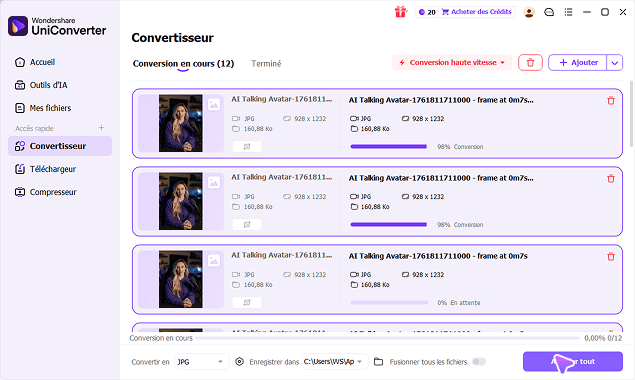Click the Wondershare UniConverter logo
Viewport: 635px width, 380px height.
point(57,26)
